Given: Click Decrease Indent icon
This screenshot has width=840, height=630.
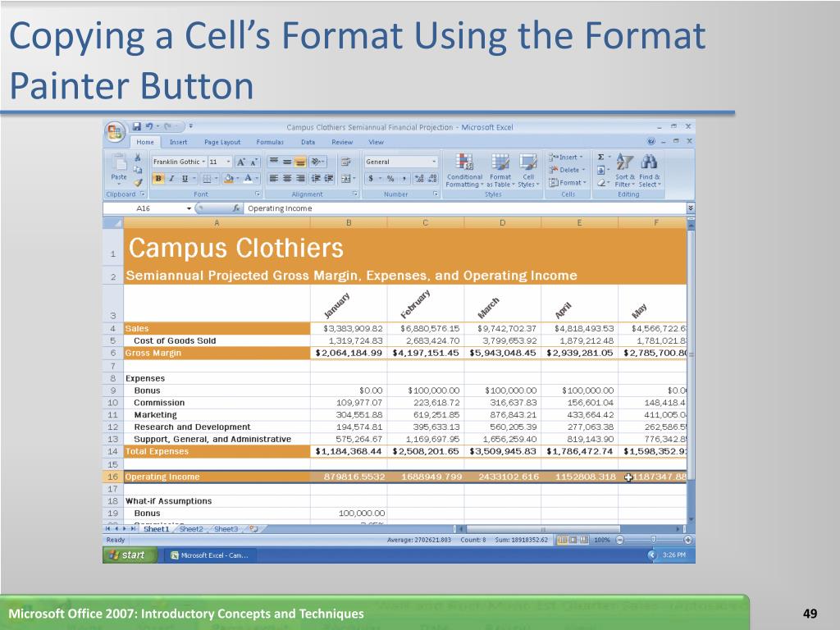Looking at the screenshot, I should 315,178.
